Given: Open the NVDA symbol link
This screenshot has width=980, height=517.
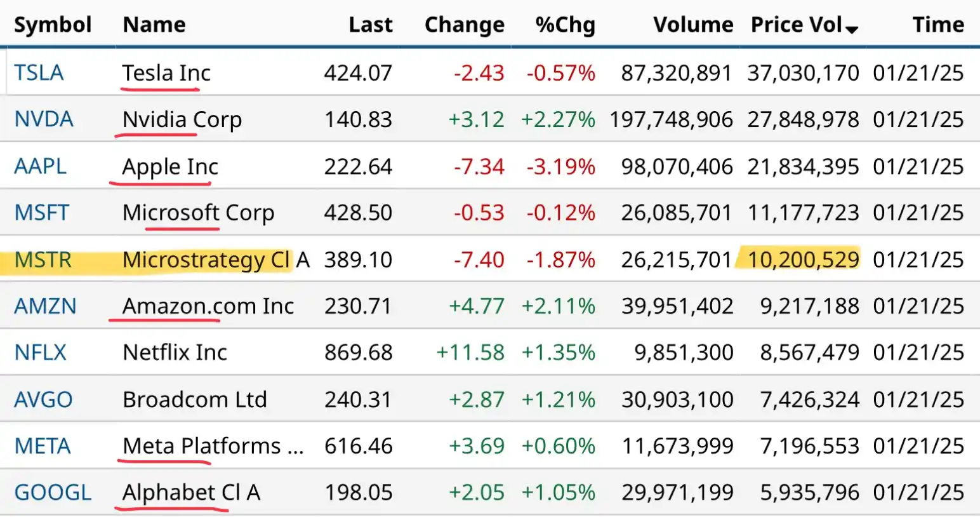Looking at the screenshot, I should pyautogui.click(x=44, y=119).
